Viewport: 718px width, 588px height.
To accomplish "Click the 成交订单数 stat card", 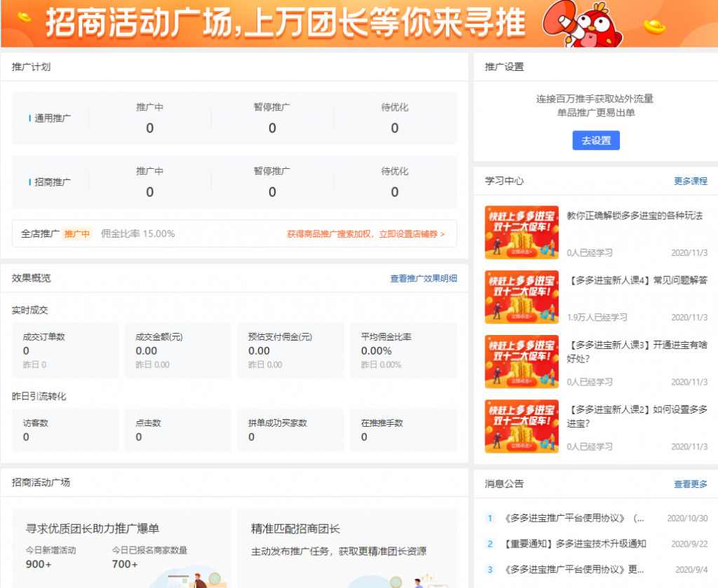I will pos(65,350).
